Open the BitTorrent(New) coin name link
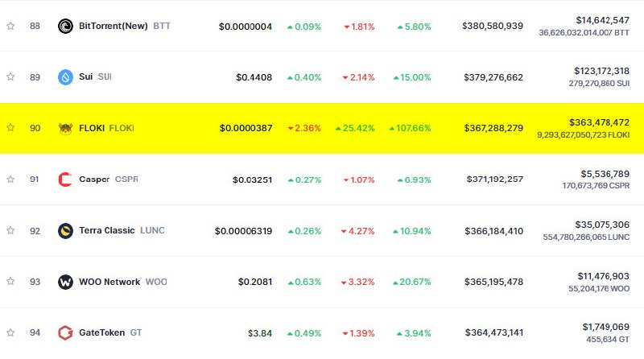Viewport: 644px width, 359px height. (114, 26)
